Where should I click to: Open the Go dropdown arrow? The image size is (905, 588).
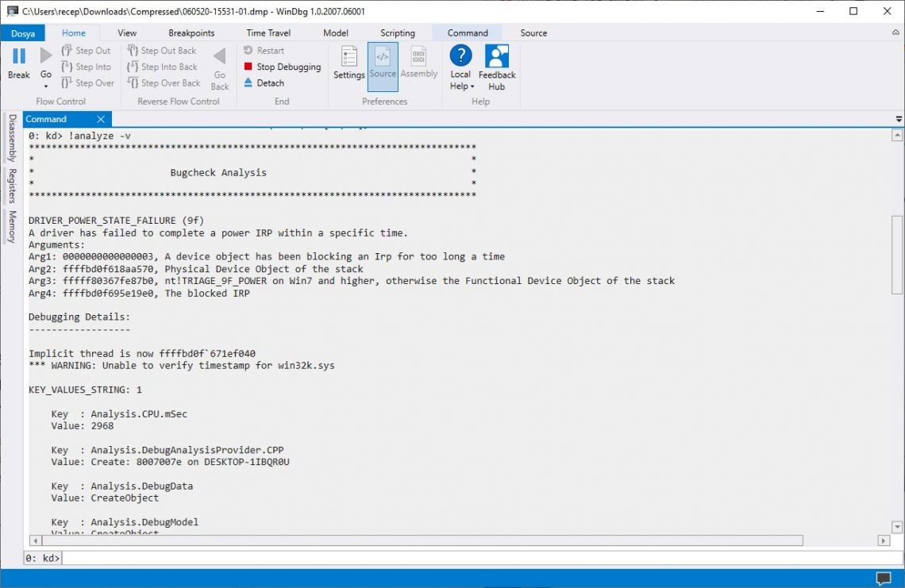[x=46, y=86]
